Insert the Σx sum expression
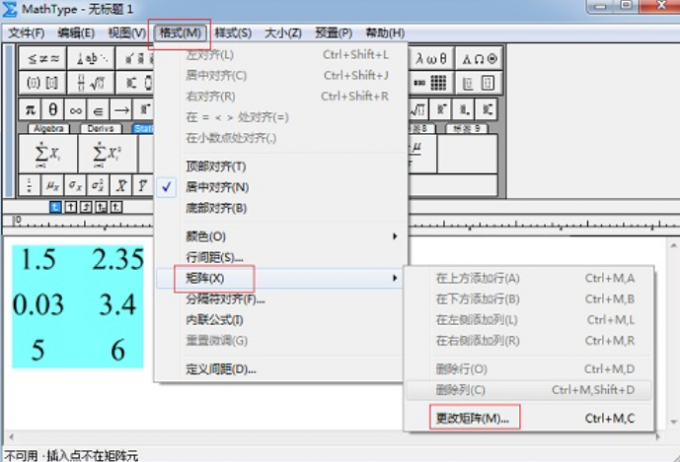Viewport: 680px width, 462px height. click(48, 154)
